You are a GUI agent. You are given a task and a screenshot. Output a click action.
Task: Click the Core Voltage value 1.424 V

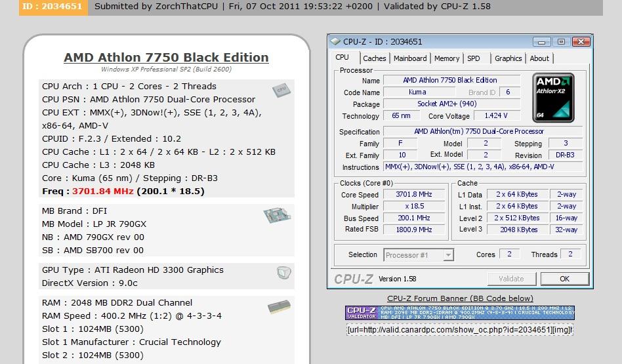coord(496,116)
